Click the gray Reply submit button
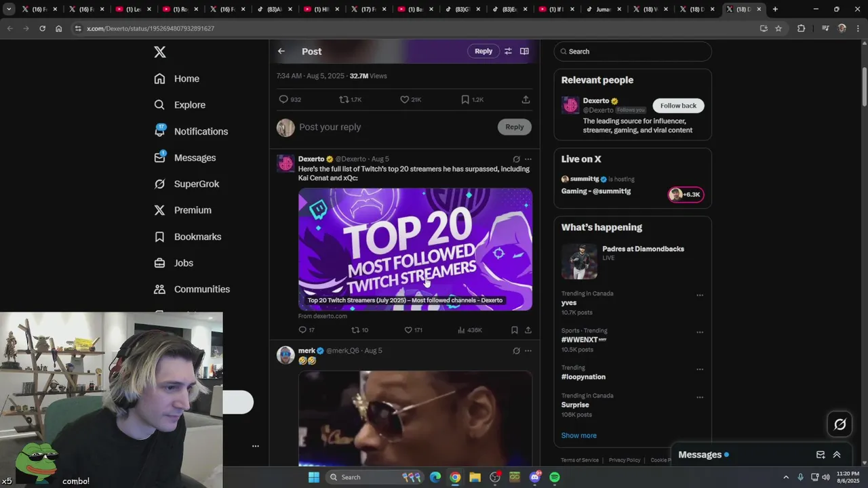The height and width of the screenshot is (488, 868). pyautogui.click(x=515, y=127)
